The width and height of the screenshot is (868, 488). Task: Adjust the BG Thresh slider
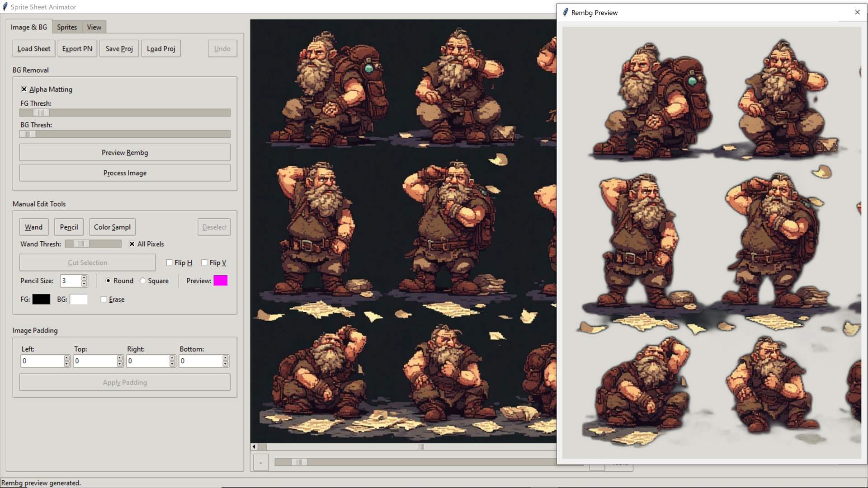(125, 134)
